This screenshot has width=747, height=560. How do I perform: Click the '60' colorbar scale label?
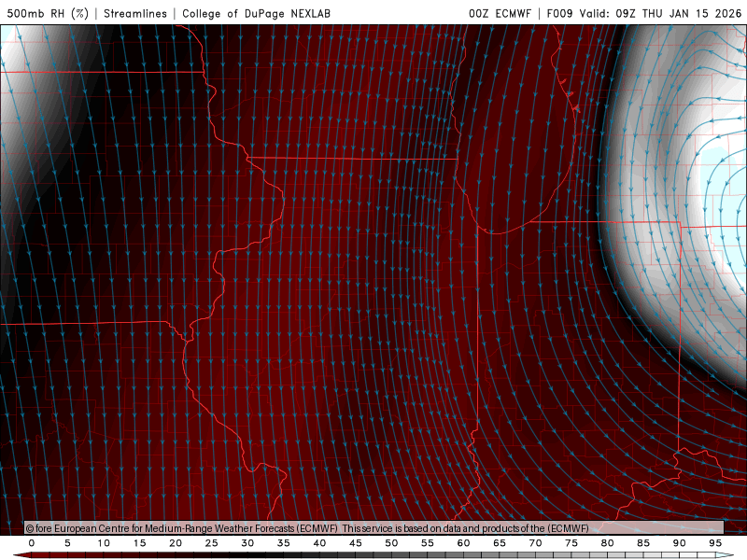coord(463,543)
